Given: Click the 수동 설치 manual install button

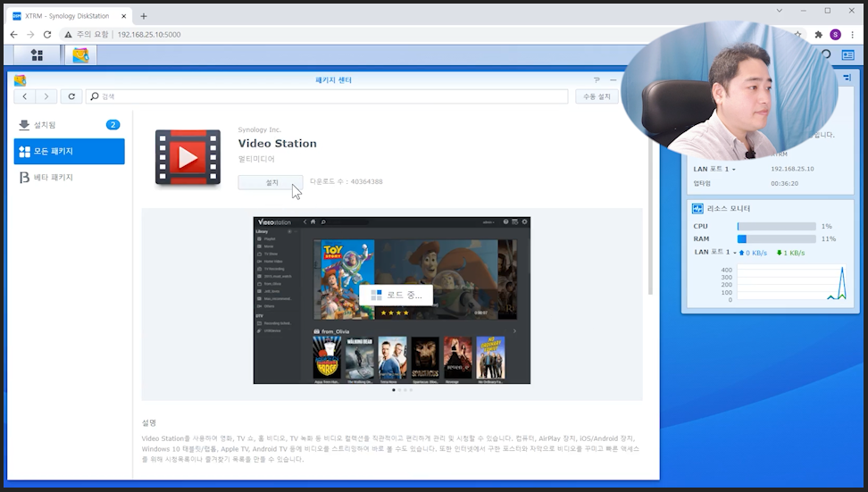Looking at the screenshot, I should click(597, 96).
